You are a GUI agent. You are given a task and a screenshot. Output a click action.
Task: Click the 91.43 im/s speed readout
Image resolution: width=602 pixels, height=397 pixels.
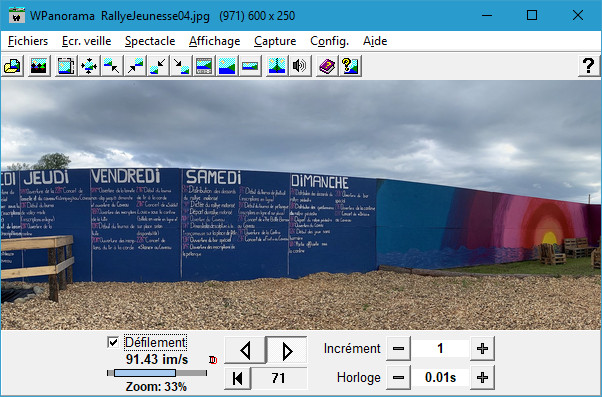pos(157,359)
